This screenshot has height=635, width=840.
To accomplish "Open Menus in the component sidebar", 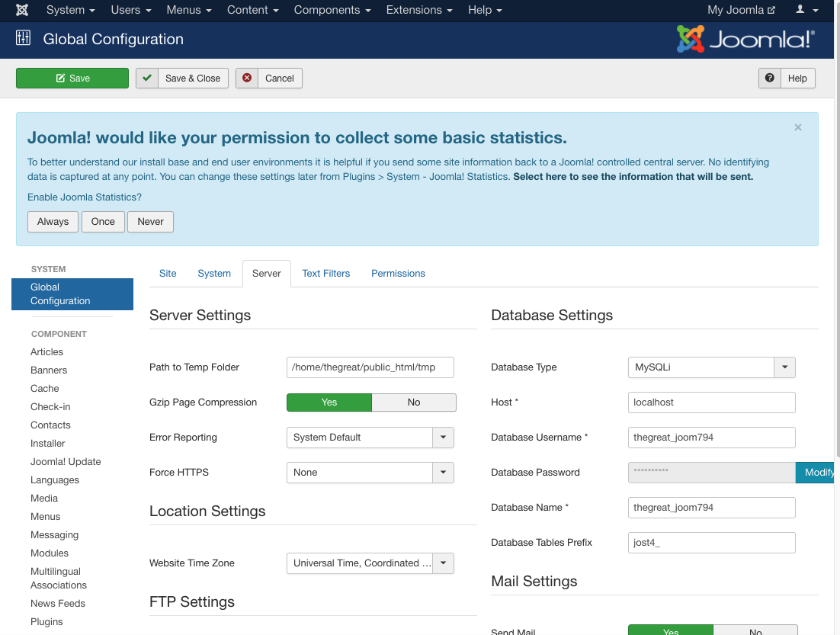I will [45, 517].
